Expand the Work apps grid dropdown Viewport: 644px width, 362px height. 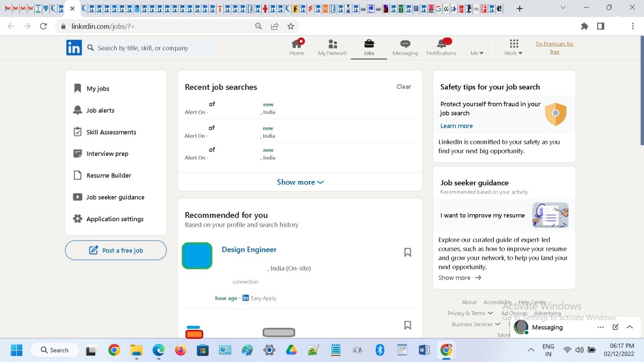[x=514, y=48]
